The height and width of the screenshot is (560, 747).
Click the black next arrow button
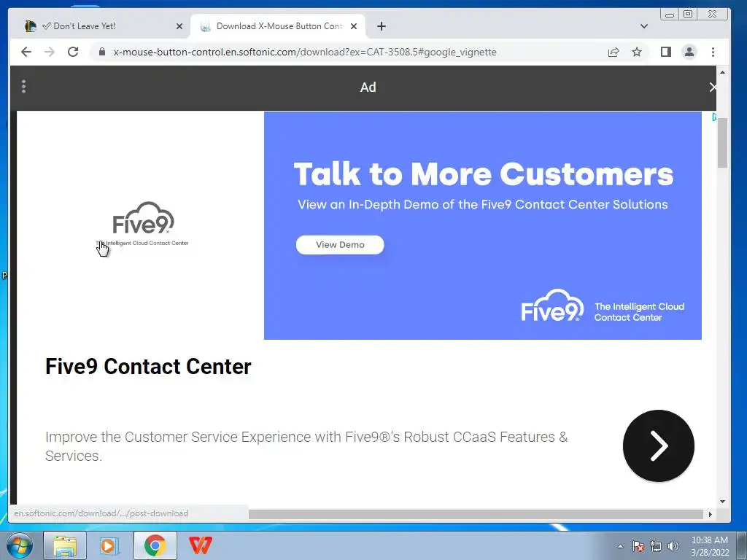click(659, 446)
